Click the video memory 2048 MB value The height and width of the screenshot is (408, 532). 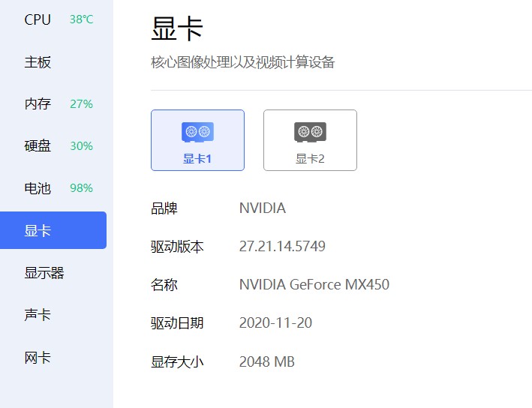coord(266,361)
